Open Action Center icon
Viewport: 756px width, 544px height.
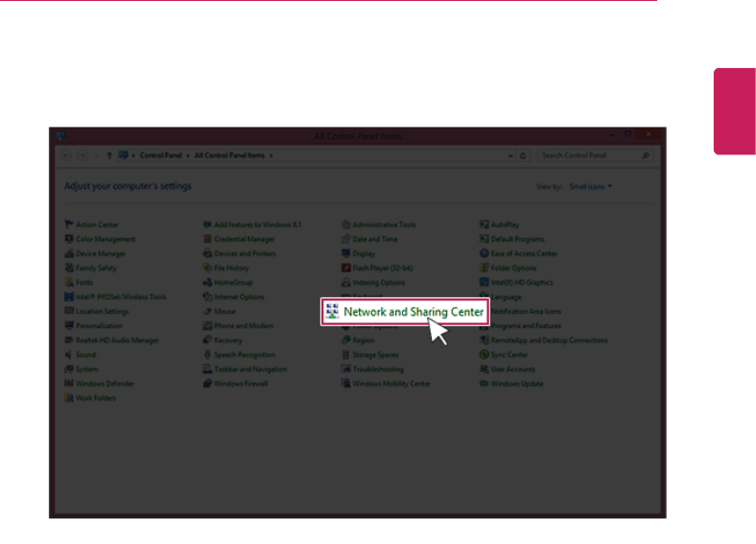(x=69, y=225)
